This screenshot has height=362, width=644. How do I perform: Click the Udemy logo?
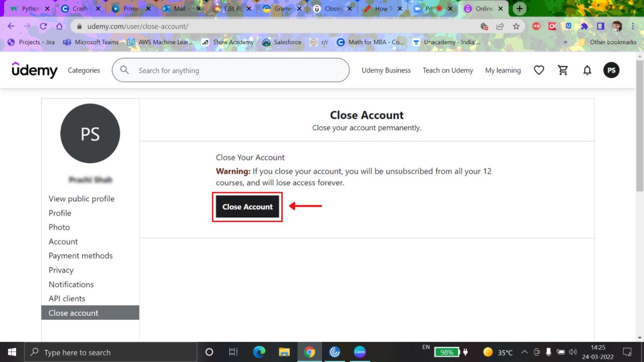pos(35,70)
